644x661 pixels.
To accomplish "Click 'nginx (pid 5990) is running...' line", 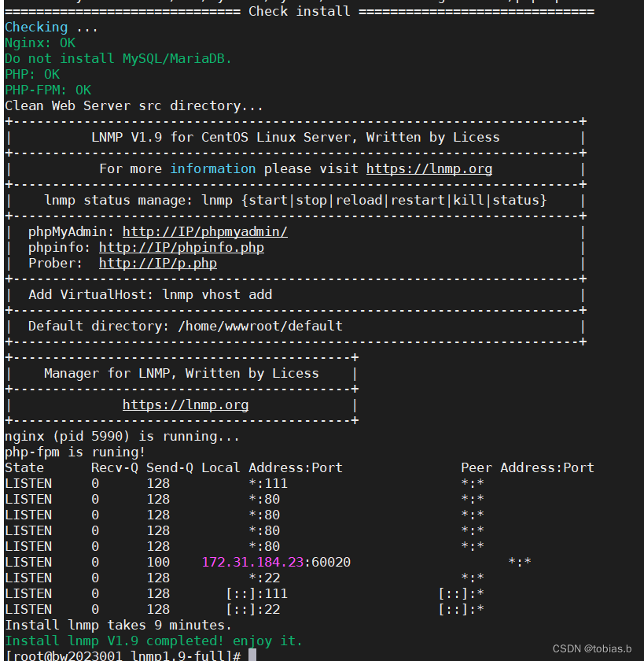I will point(122,436).
